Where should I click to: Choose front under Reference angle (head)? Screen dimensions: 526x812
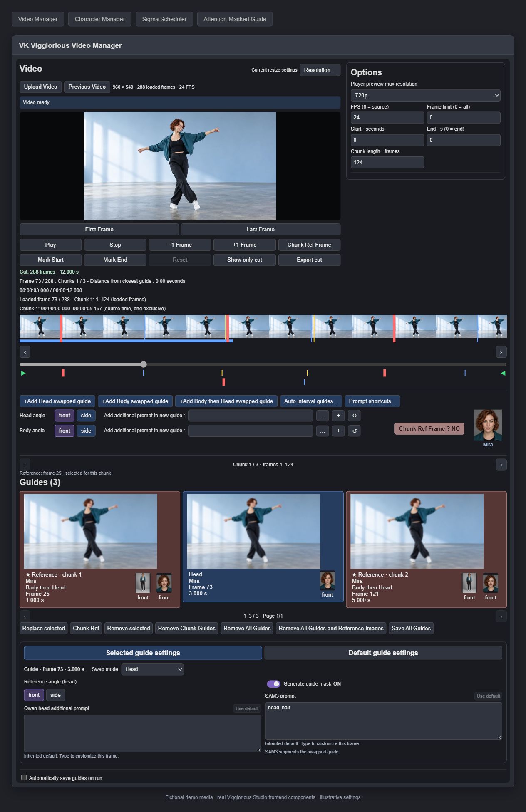coord(34,695)
